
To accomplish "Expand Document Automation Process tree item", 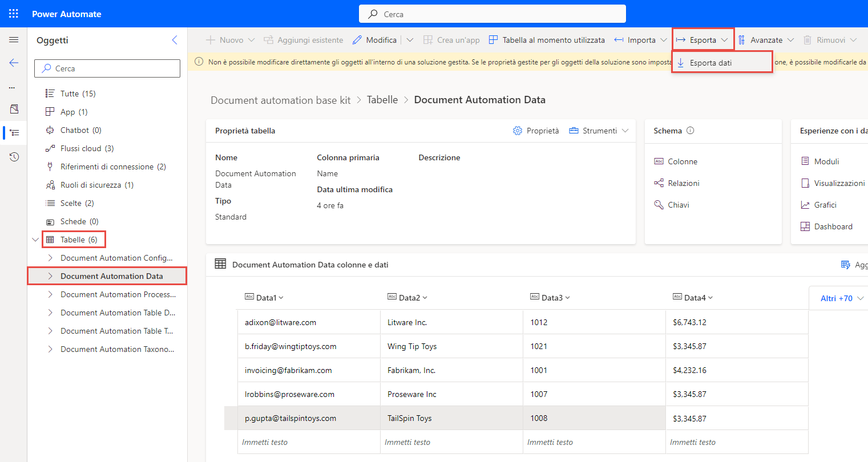I will 50,294.
